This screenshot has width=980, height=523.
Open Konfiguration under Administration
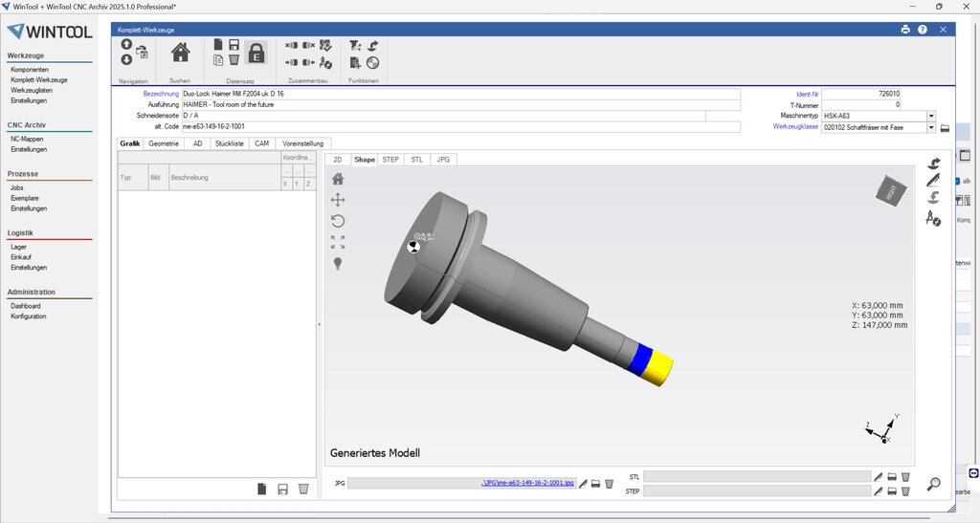point(28,316)
